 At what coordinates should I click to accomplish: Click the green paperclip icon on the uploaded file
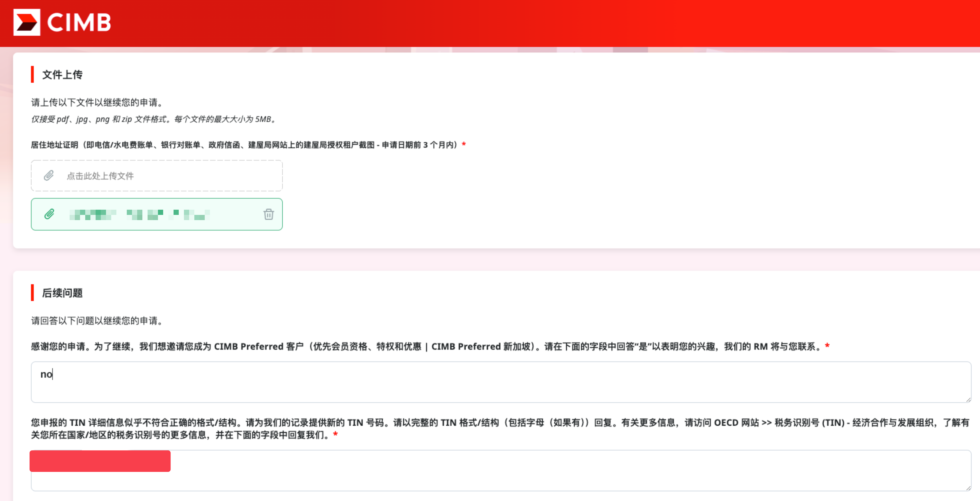pyautogui.click(x=49, y=214)
